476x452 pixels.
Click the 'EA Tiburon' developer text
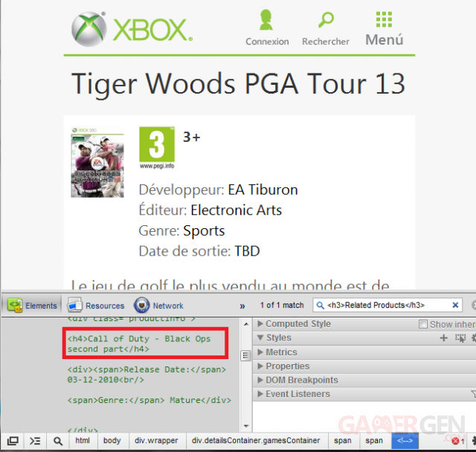click(x=263, y=190)
